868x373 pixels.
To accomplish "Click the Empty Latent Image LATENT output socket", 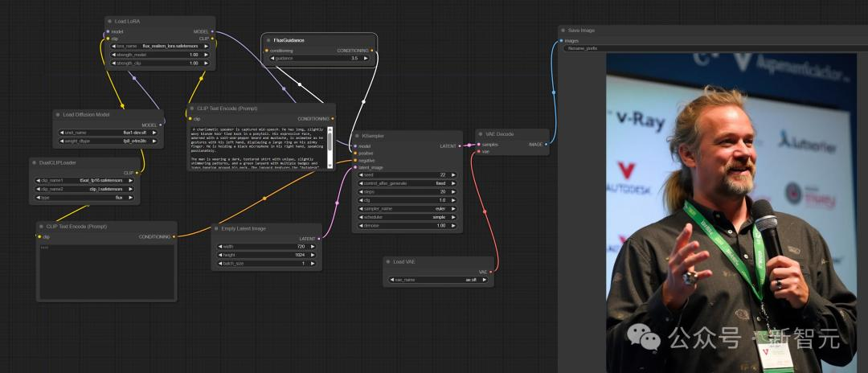I will 319,239.
